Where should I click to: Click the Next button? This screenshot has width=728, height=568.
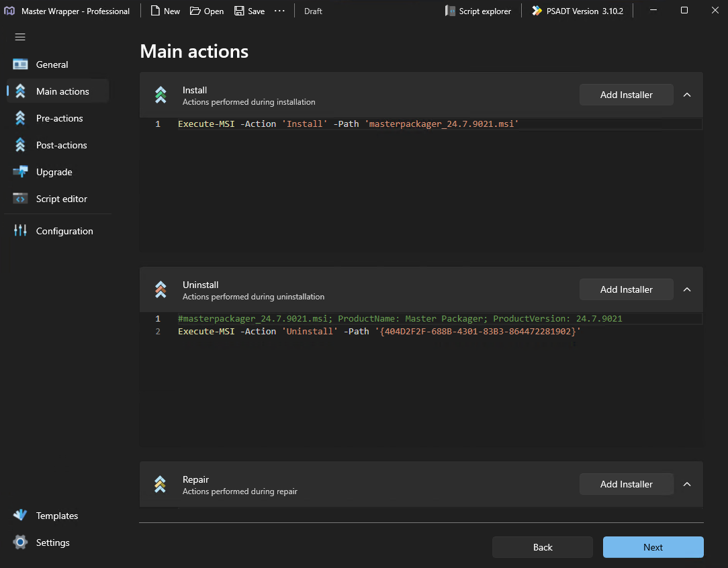coord(653,547)
